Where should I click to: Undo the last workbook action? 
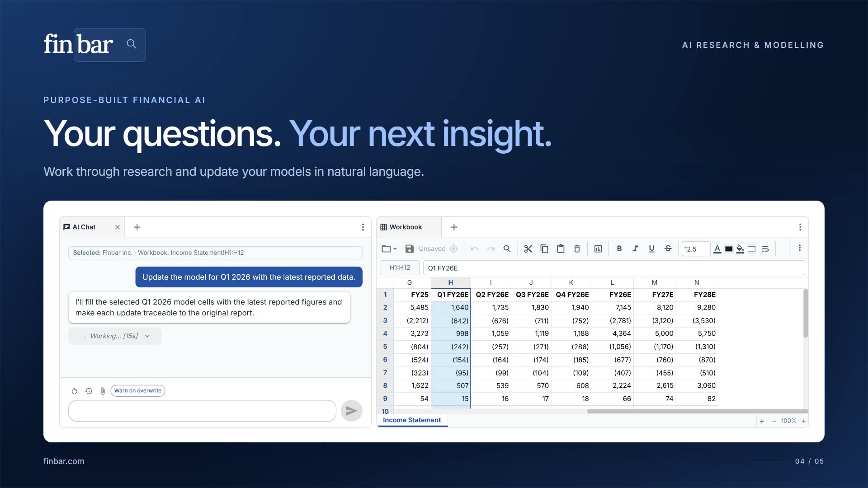click(x=475, y=249)
